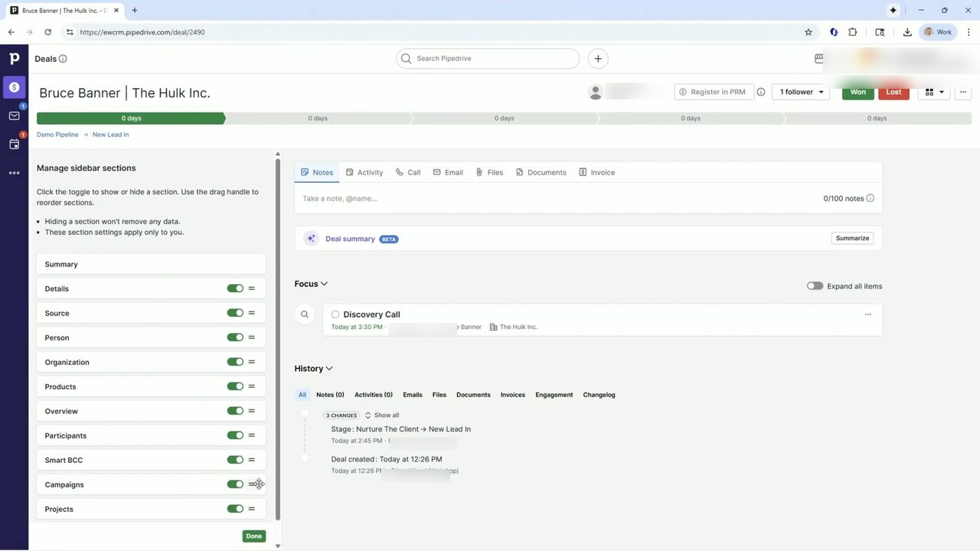The image size is (980, 551).
Task: Click the notes limit info icon
Action: 870,198
